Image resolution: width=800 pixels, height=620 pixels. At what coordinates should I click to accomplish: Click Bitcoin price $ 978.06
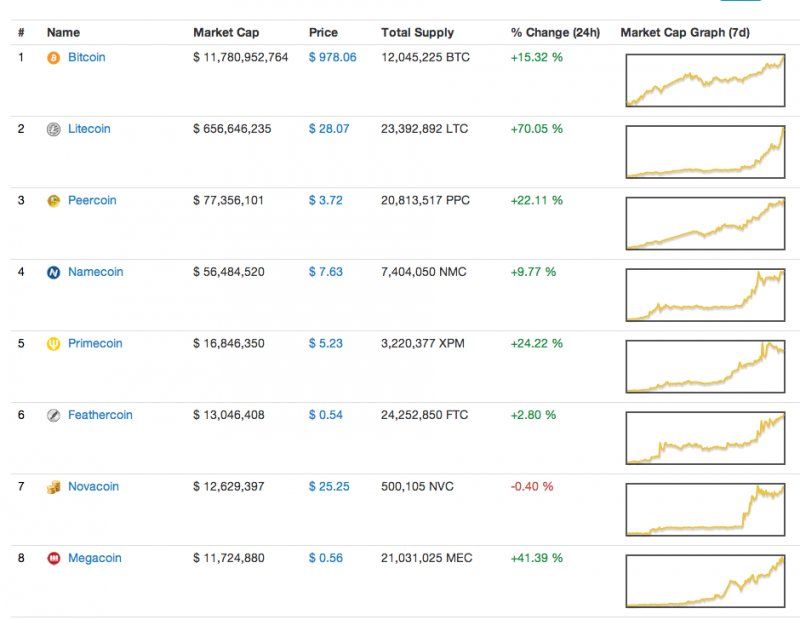[333, 57]
